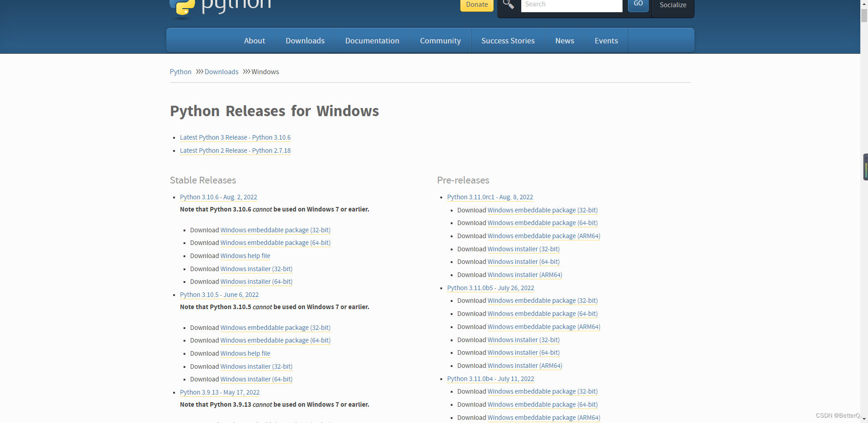Viewport: 868px width, 423px height.
Task: Download Python 3.11.0rc1 Windows installer (64-bit)
Action: [524, 262]
